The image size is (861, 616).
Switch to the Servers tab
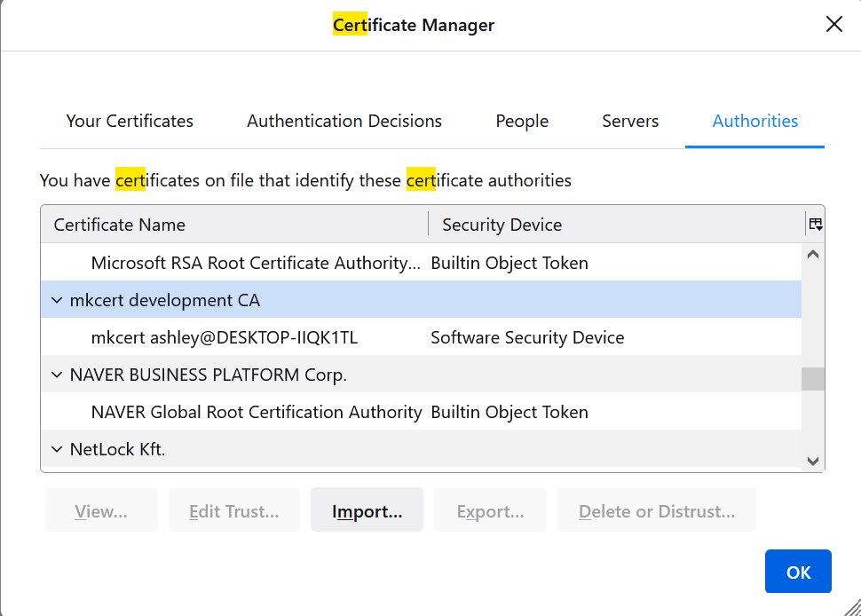click(629, 121)
